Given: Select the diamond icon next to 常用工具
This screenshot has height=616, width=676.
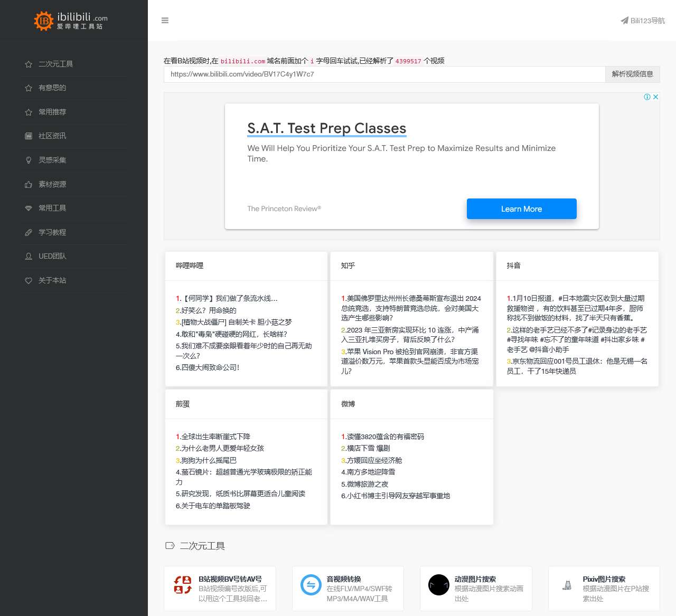Looking at the screenshot, I should point(28,208).
